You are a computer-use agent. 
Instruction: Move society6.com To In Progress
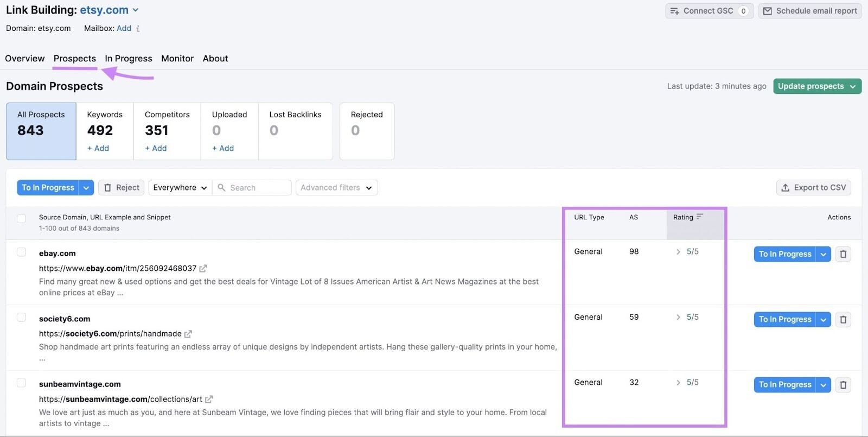pos(785,320)
